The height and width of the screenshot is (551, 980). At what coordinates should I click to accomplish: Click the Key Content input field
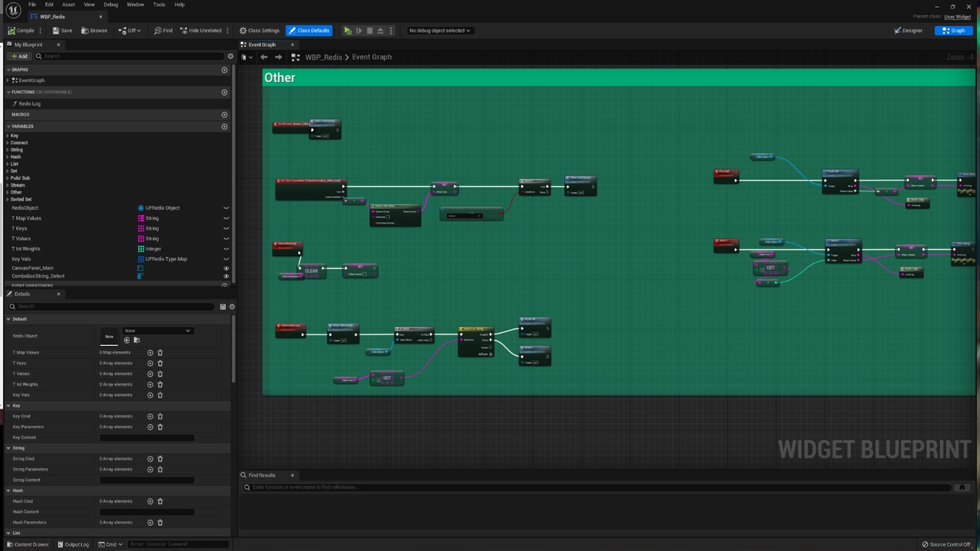click(x=147, y=438)
